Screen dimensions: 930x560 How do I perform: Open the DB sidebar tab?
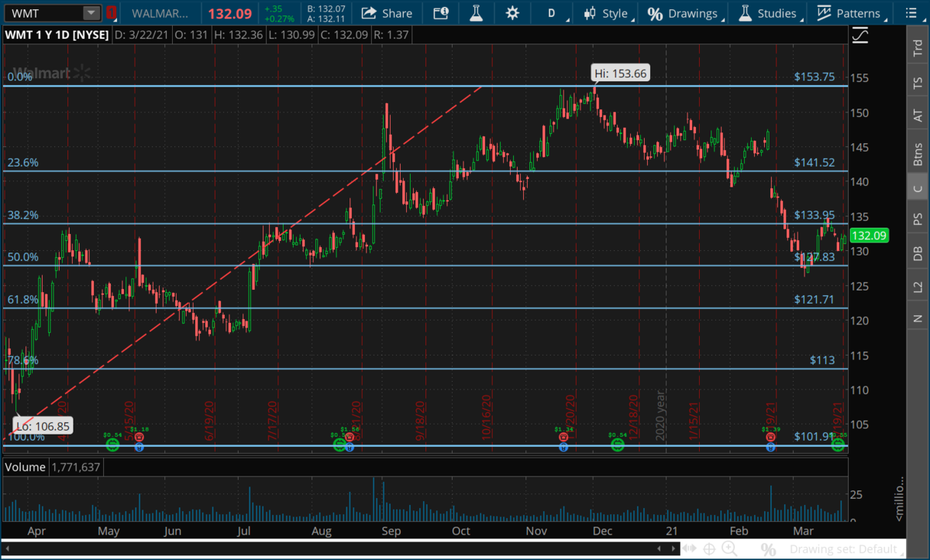pyautogui.click(x=918, y=253)
